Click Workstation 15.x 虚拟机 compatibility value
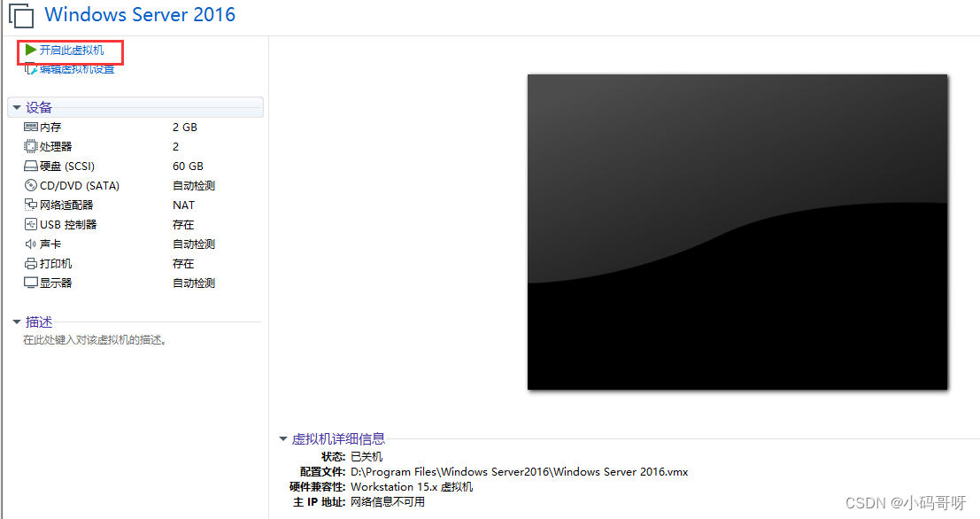This screenshot has height=519, width=980. 412,487
